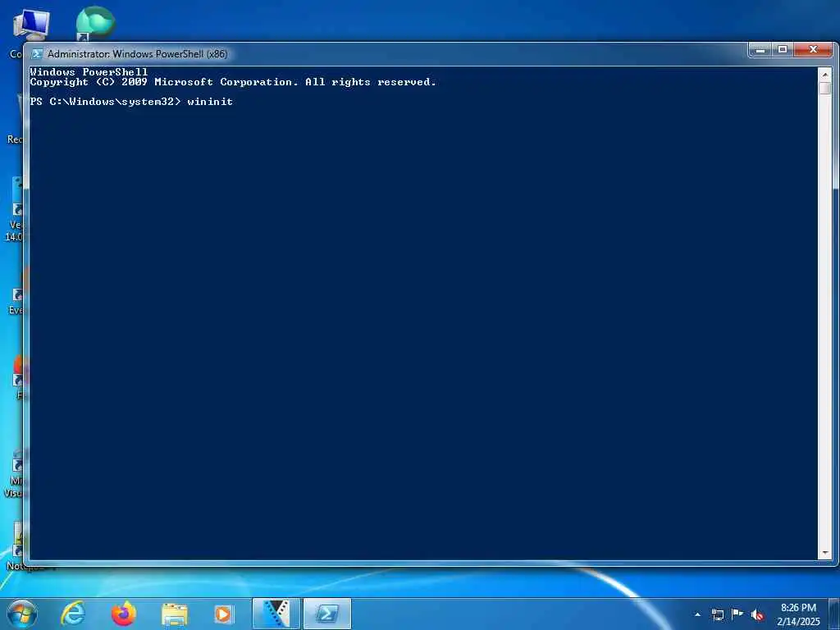840x630 pixels.
Task: Click the console vertical scrollbar thumb
Action: coord(825,89)
